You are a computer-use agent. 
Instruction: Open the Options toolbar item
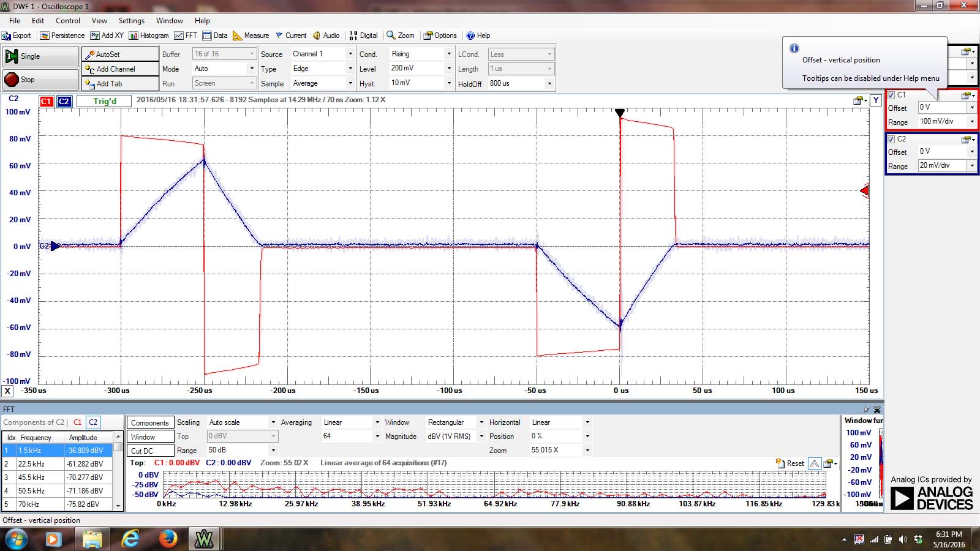[x=440, y=36]
